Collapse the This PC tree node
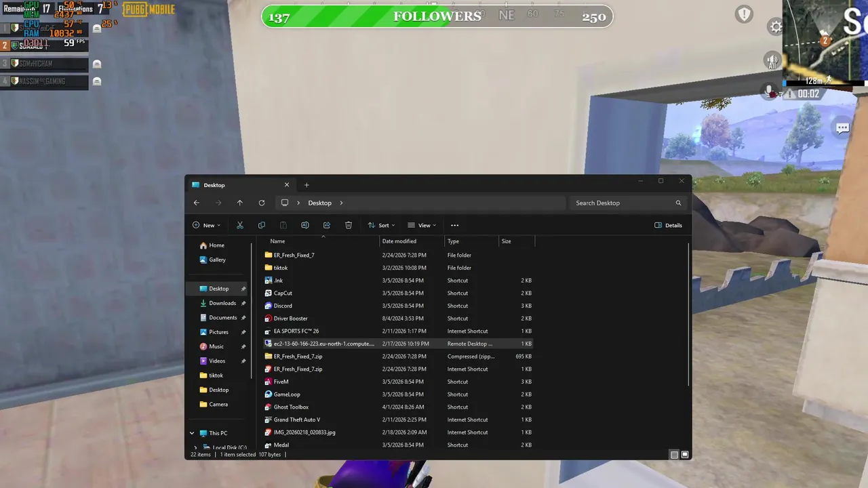868x488 pixels. click(192, 433)
